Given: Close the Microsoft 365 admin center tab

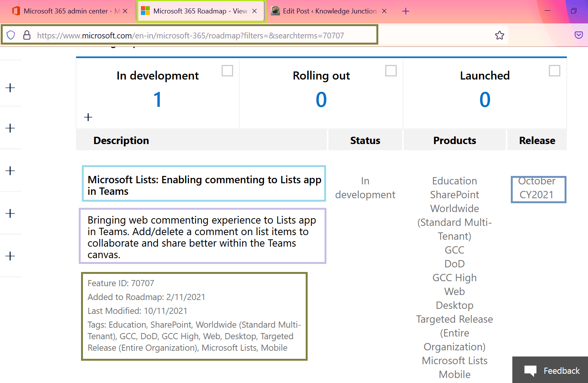Looking at the screenshot, I should [x=125, y=11].
